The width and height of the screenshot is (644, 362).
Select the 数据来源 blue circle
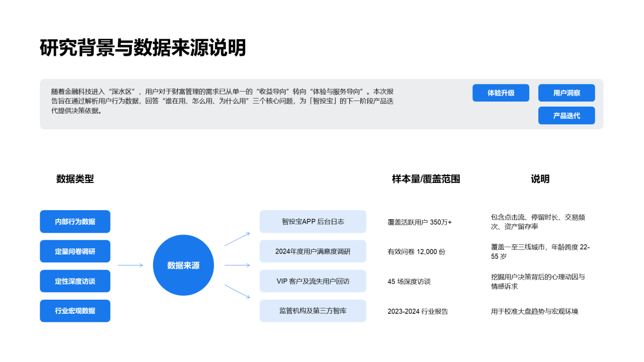(183, 265)
